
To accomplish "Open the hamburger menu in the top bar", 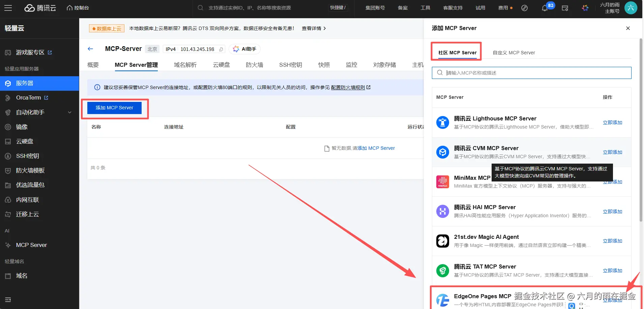I will pos(8,8).
